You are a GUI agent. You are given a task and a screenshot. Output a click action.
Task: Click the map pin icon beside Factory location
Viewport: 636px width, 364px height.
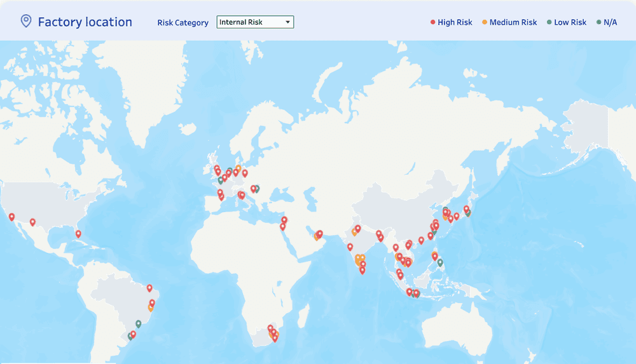click(x=26, y=21)
